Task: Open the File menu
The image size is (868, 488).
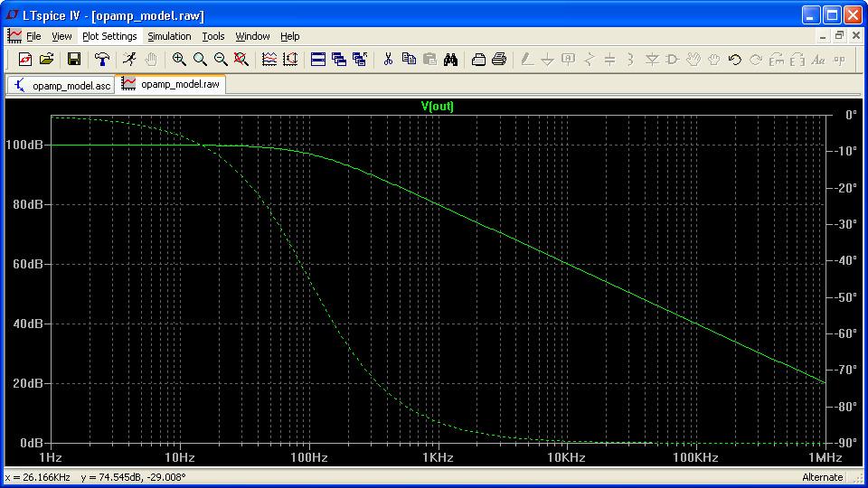Action: tap(33, 36)
